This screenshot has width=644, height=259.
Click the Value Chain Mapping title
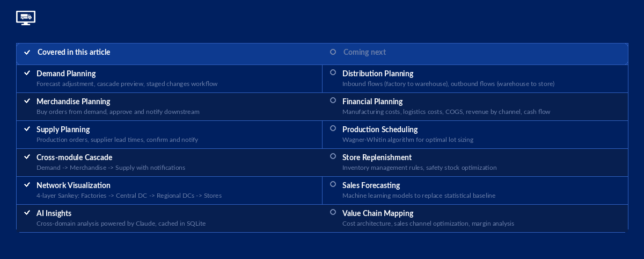(x=378, y=213)
